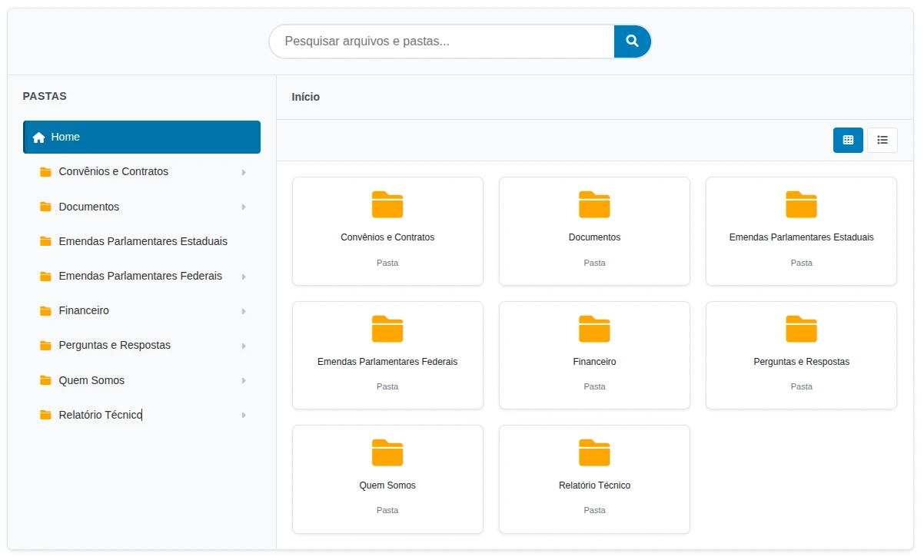
Task: Click the Início breadcrumb link
Action: [305, 97]
